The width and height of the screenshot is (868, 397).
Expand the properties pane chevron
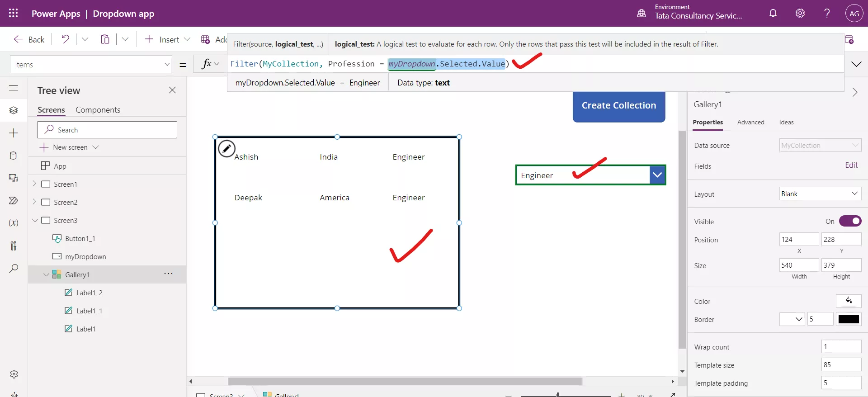point(854,92)
